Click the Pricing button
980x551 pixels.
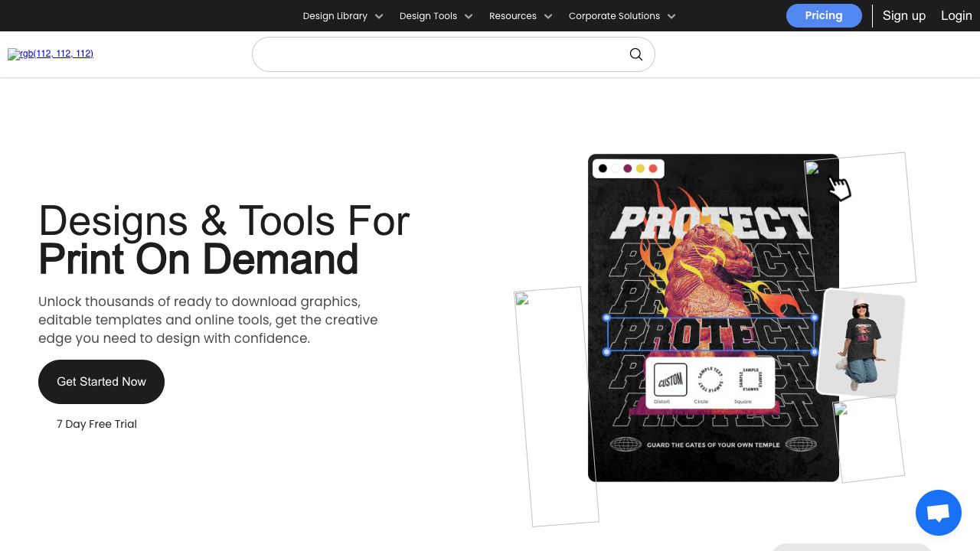(x=823, y=15)
